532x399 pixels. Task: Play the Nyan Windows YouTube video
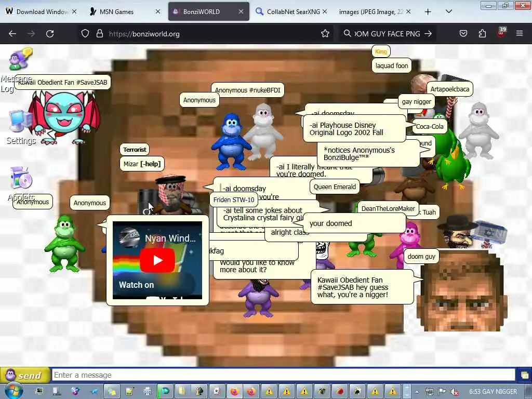(157, 260)
